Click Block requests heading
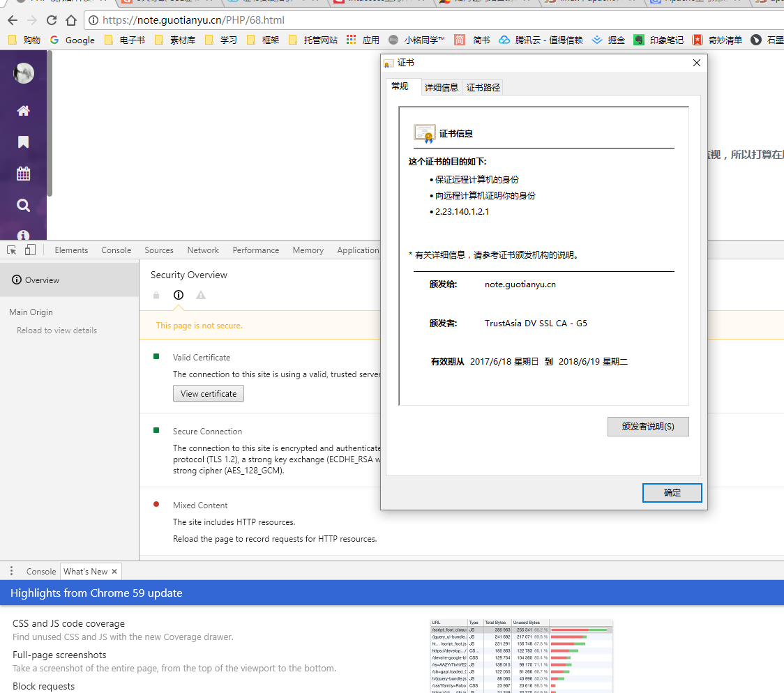The image size is (784, 693). click(43, 687)
